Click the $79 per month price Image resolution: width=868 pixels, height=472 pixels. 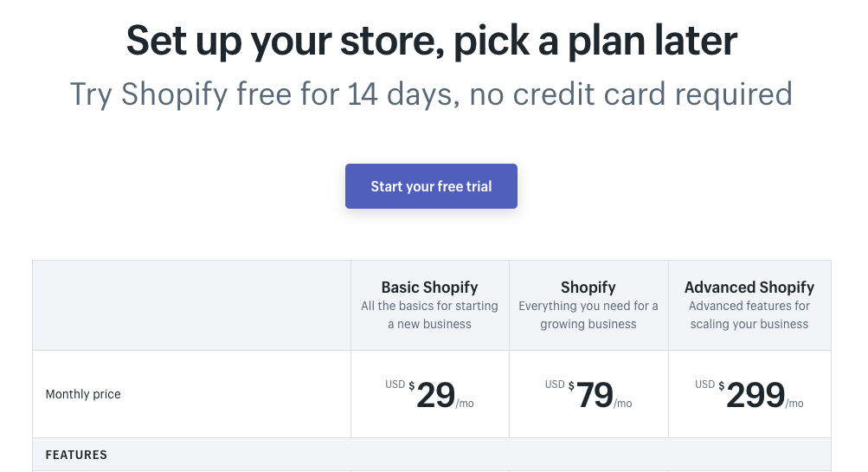[588, 394]
